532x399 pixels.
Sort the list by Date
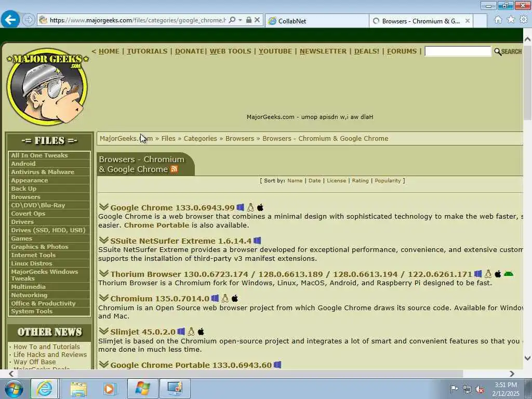coord(314,180)
